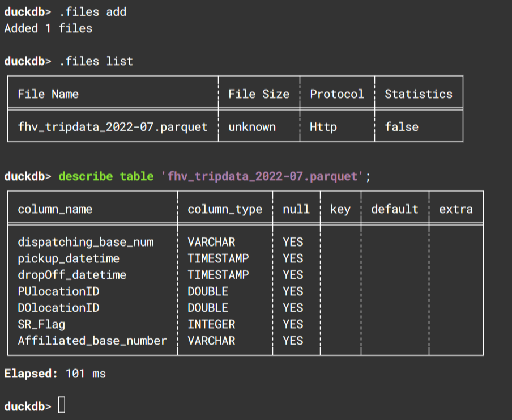Click the Statistics column header
The height and width of the screenshot is (420, 512).
click(x=419, y=94)
